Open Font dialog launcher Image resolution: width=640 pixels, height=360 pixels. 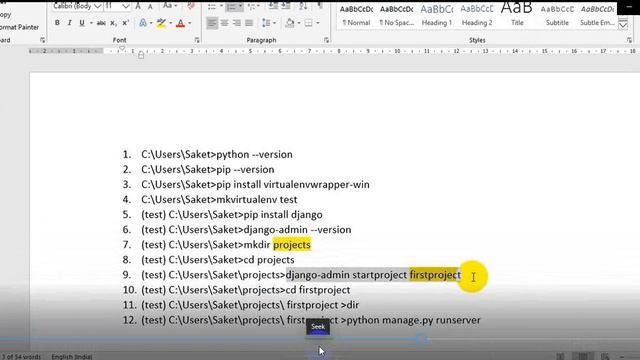pyautogui.click(x=197, y=40)
